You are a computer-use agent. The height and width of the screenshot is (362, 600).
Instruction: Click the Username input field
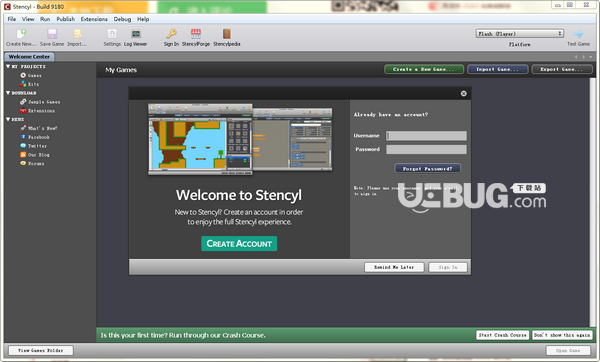[426, 136]
